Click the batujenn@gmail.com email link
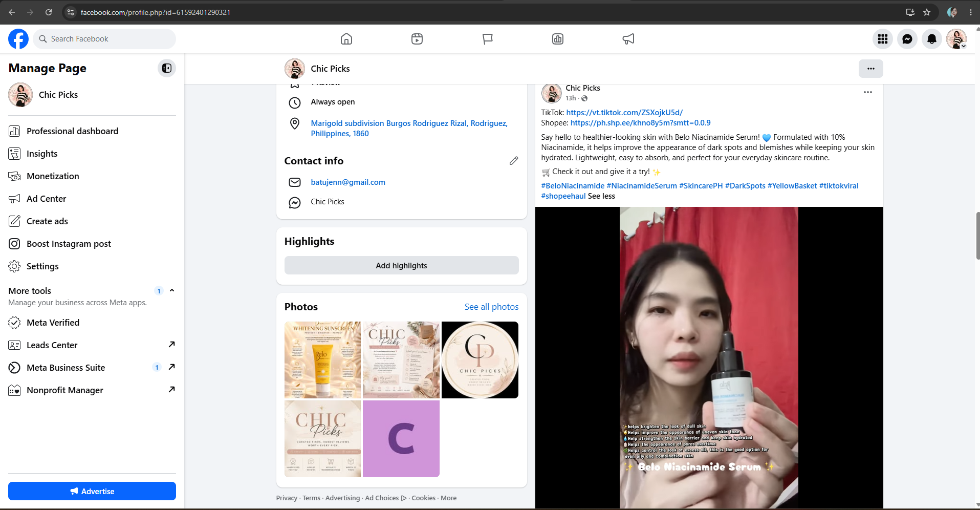 (x=348, y=182)
